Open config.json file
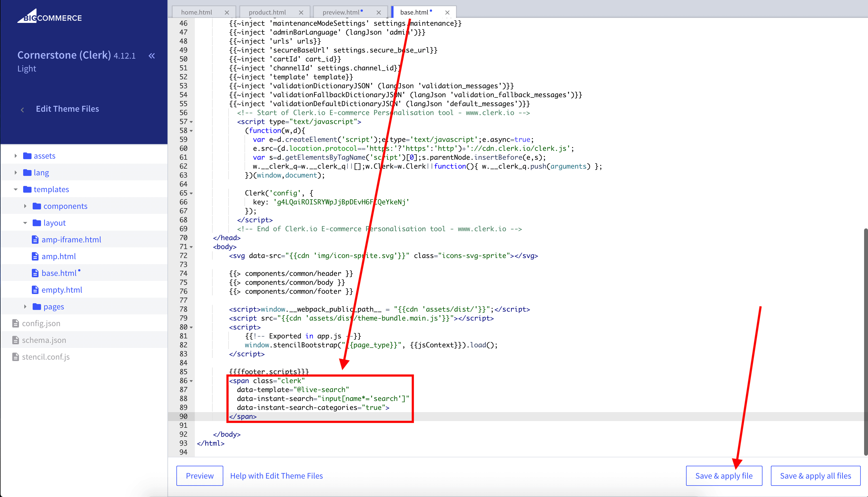This screenshot has width=868, height=497. 41,323
